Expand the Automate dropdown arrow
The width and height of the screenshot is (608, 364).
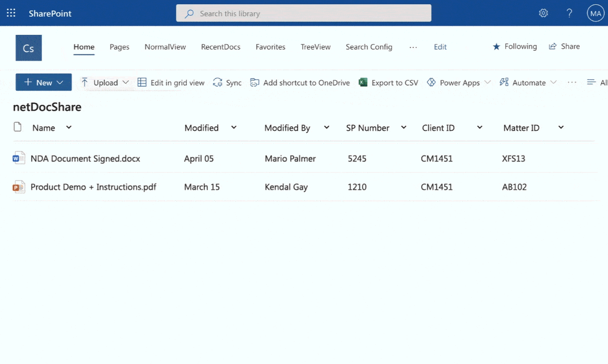554,82
